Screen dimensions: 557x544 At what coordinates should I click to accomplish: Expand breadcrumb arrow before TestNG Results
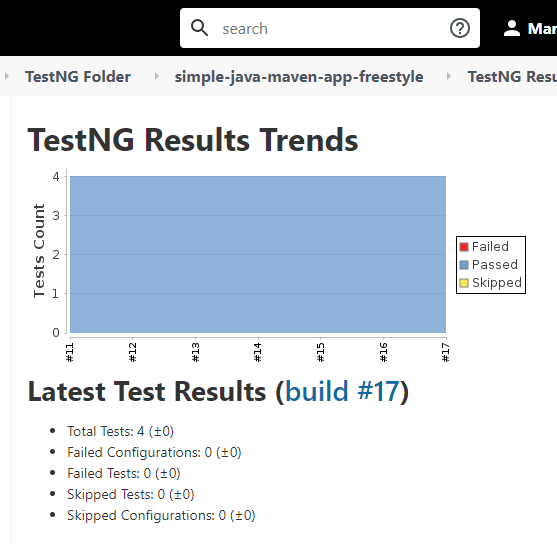(x=449, y=76)
